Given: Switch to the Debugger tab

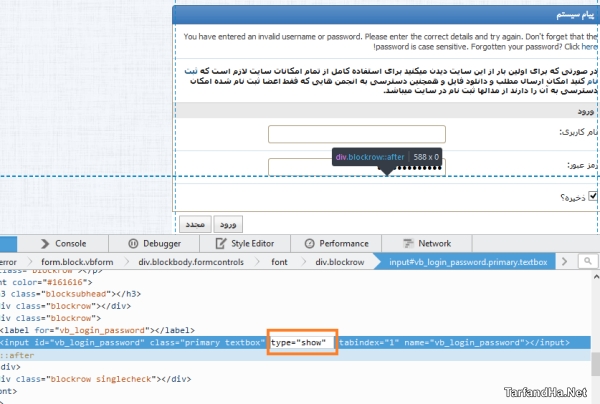Looking at the screenshot, I should (x=154, y=244).
